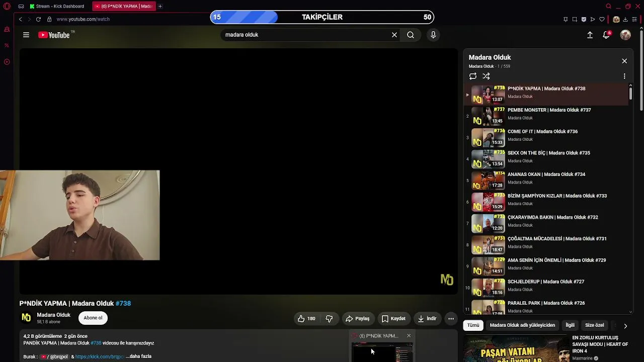Download the video with 'İndir'
Viewport: 644px width, 362px height.
tap(427, 318)
